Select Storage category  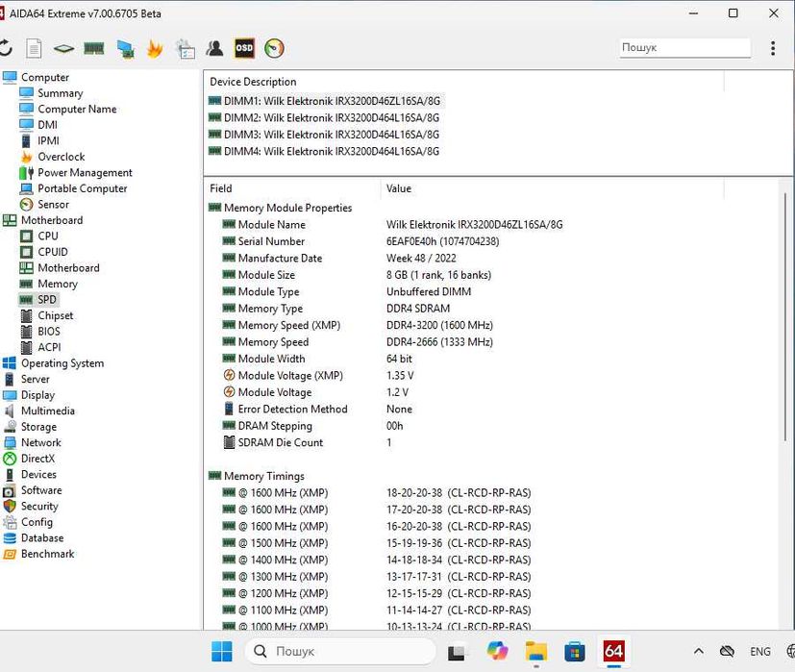pos(38,427)
